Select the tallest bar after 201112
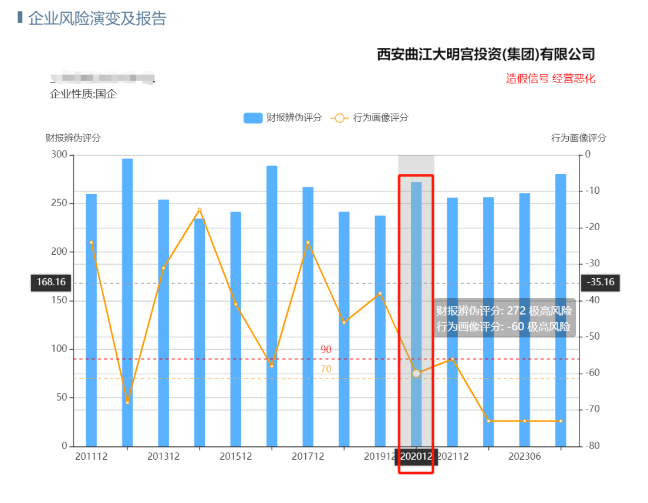 pos(127,303)
